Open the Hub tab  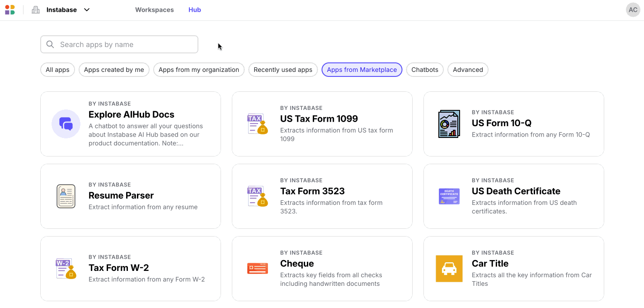pyautogui.click(x=195, y=10)
